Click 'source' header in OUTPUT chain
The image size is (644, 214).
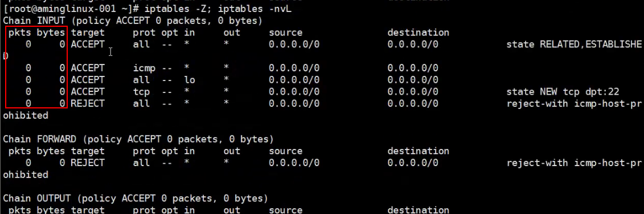click(x=285, y=210)
